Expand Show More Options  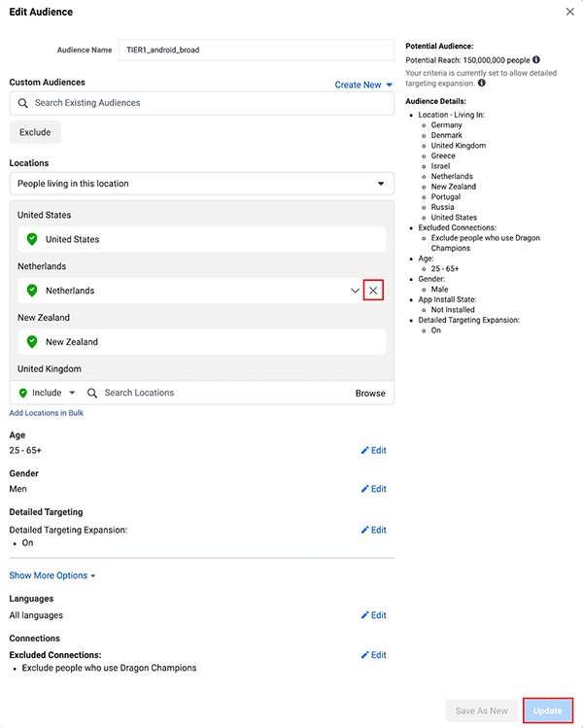(52, 575)
